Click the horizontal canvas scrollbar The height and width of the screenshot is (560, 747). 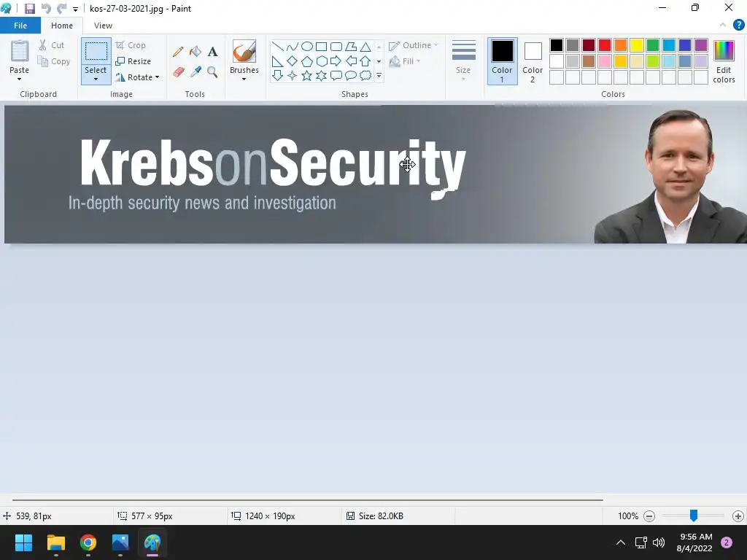(308, 500)
